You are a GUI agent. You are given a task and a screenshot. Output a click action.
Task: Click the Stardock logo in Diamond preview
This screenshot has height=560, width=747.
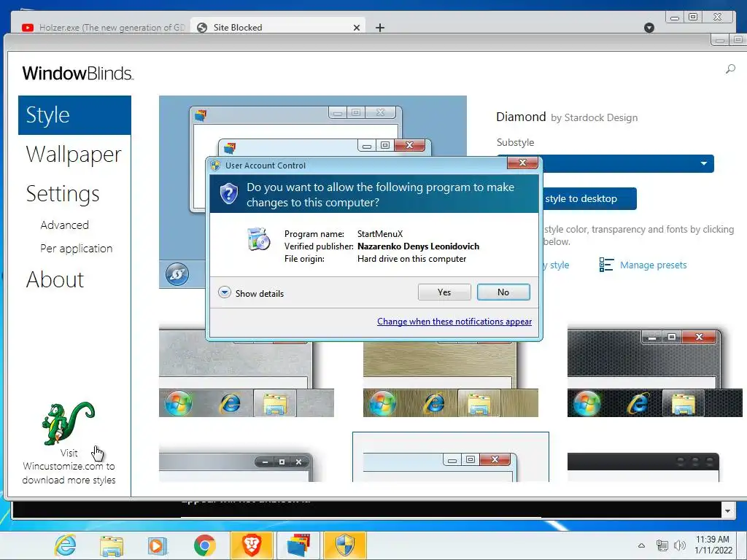pos(177,274)
